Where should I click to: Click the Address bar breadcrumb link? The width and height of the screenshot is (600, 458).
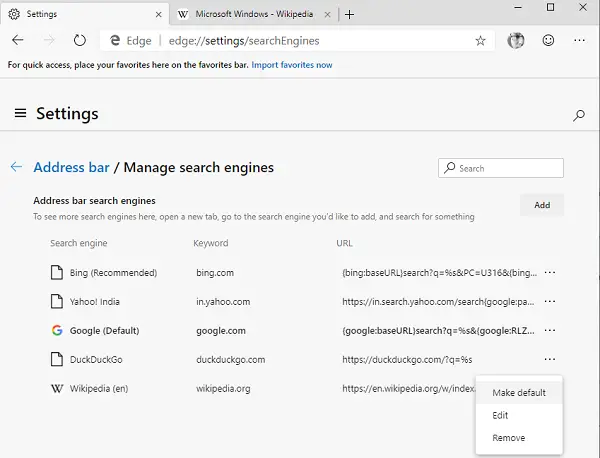pos(71,167)
